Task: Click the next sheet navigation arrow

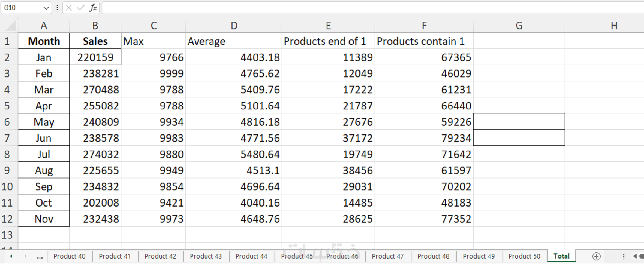Action: point(25,256)
